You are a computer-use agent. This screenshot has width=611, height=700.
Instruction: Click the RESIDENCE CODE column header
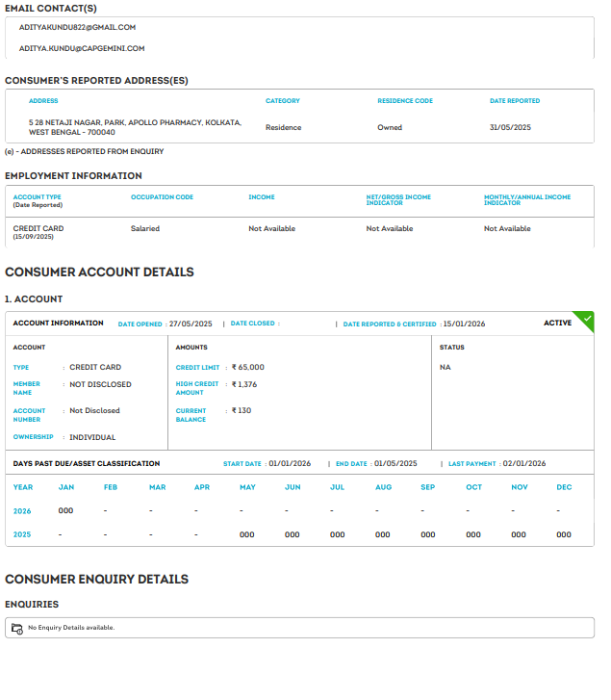click(404, 101)
